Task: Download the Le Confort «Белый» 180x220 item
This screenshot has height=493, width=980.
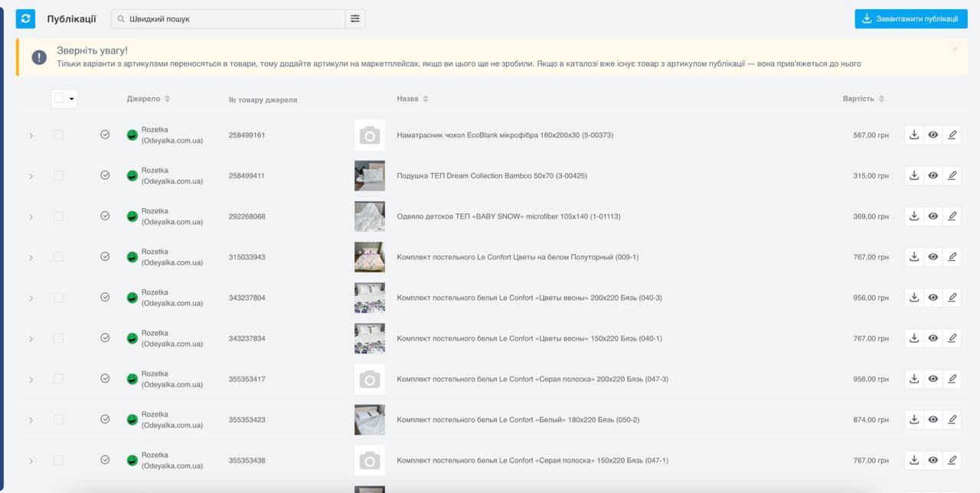Action: (914, 420)
